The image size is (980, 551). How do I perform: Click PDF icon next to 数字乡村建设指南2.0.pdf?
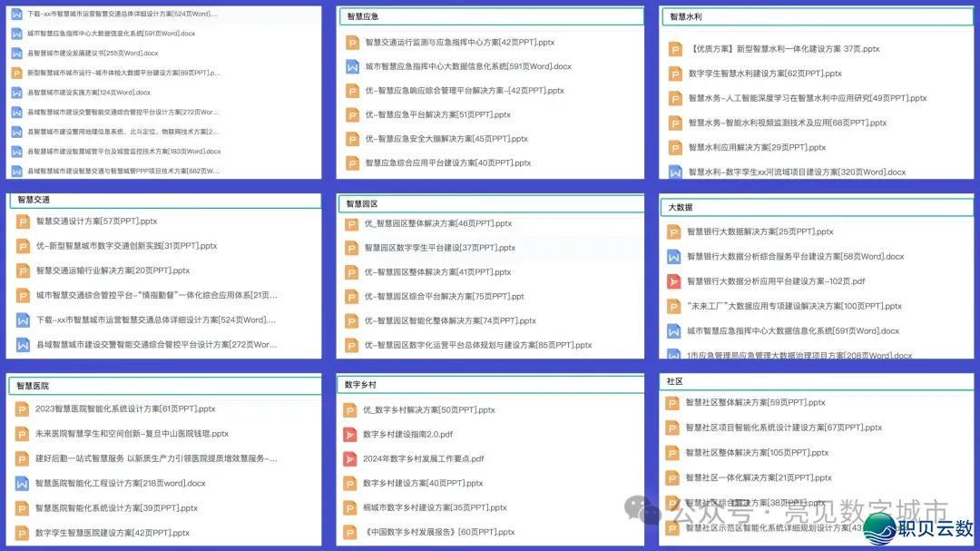[x=350, y=435]
